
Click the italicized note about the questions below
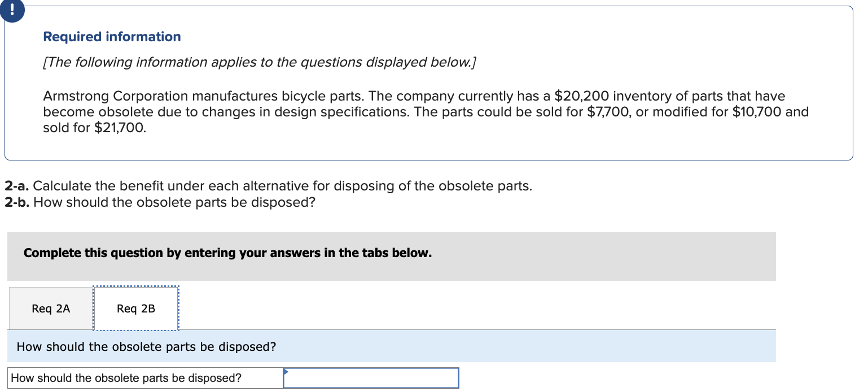259,62
